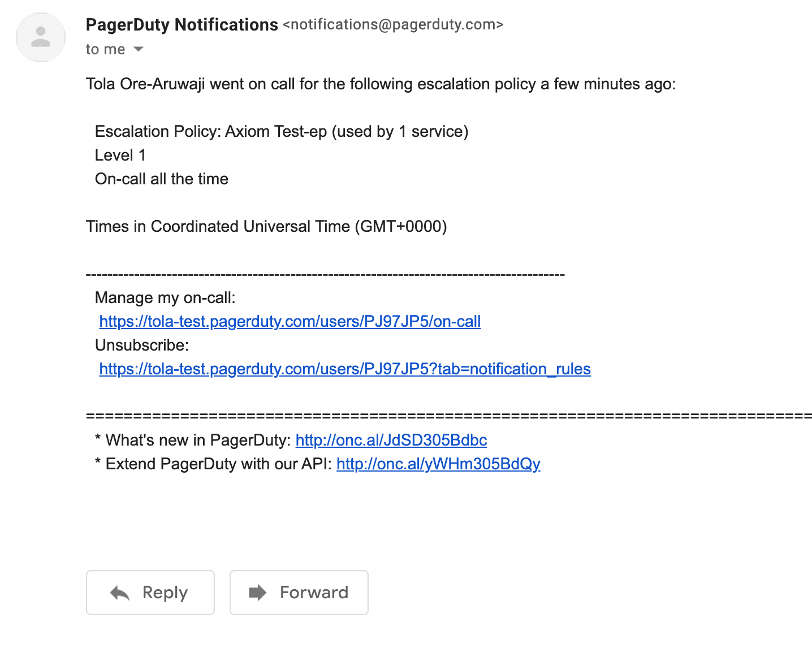This screenshot has width=812, height=648.
Task: Click the 'Unsubscribe:' label text
Action: 142,345
